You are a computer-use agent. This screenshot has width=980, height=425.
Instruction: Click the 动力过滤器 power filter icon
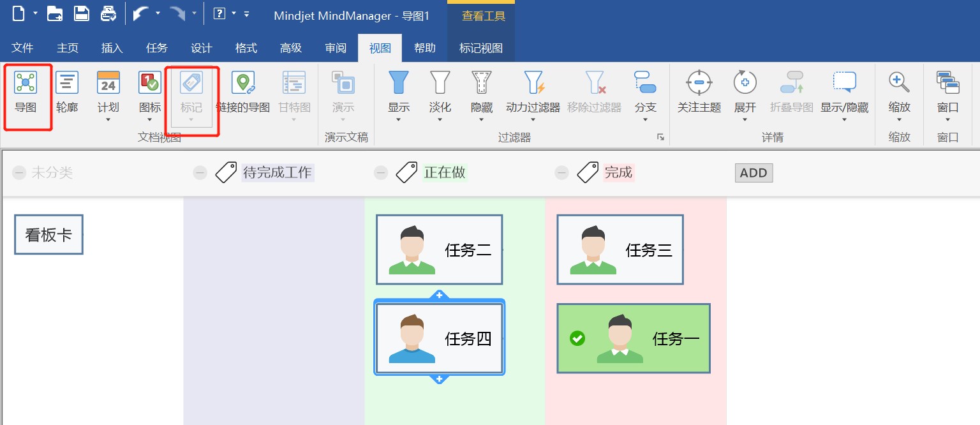[533, 93]
